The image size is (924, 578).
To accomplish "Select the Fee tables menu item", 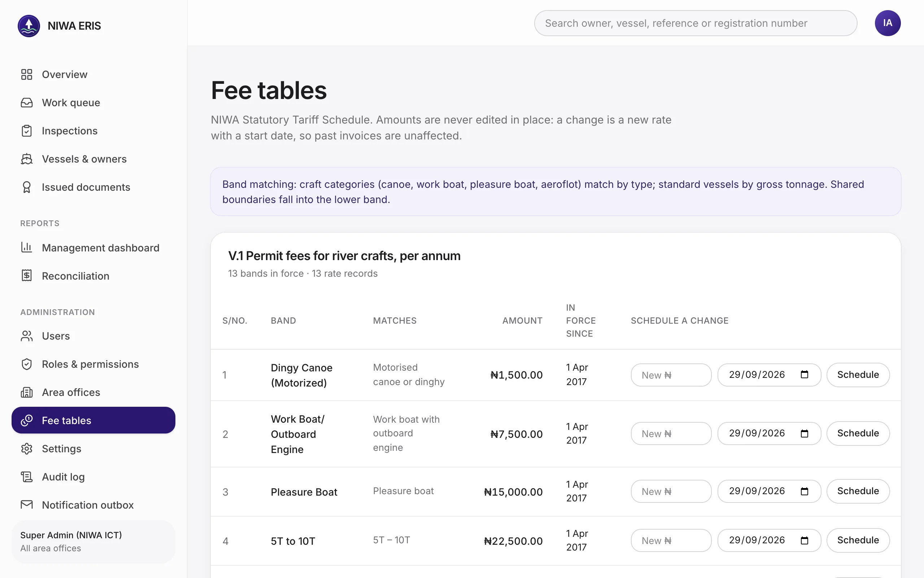I will pyautogui.click(x=93, y=420).
